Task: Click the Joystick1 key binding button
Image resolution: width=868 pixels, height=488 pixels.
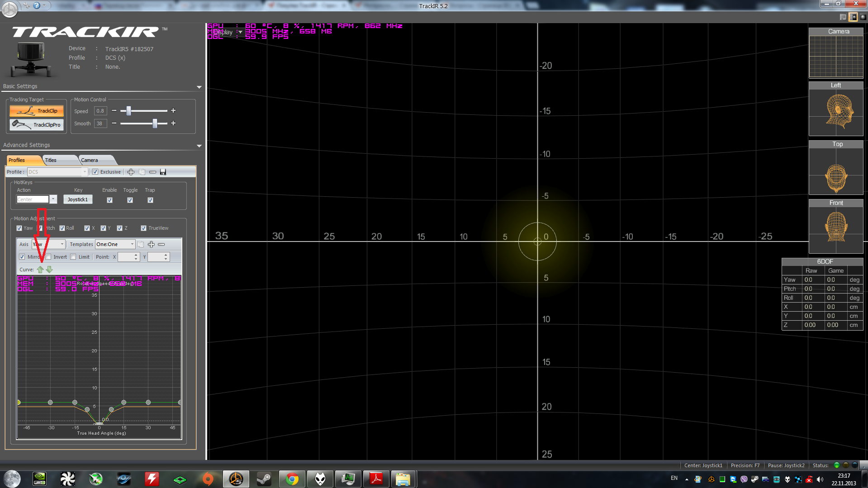Action: 78,199
